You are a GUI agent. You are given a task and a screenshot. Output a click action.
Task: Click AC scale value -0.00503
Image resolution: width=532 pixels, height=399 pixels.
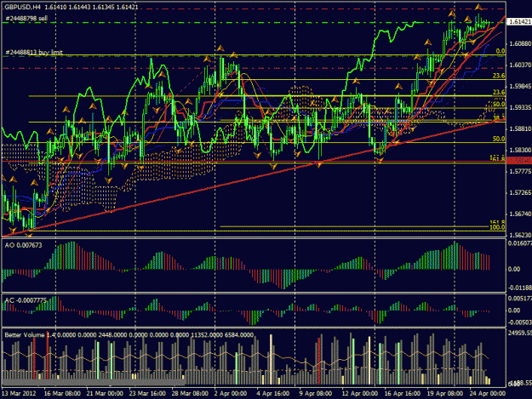[520, 322]
